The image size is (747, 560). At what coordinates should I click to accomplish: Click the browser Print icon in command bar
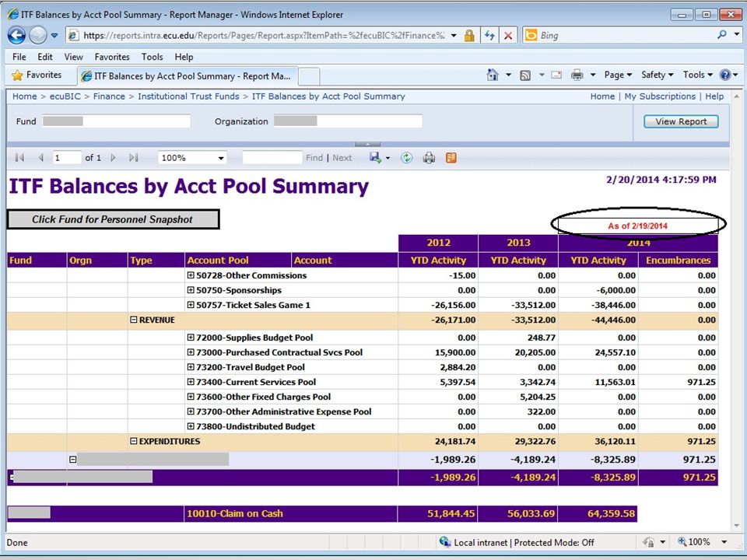tap(577, 75)
